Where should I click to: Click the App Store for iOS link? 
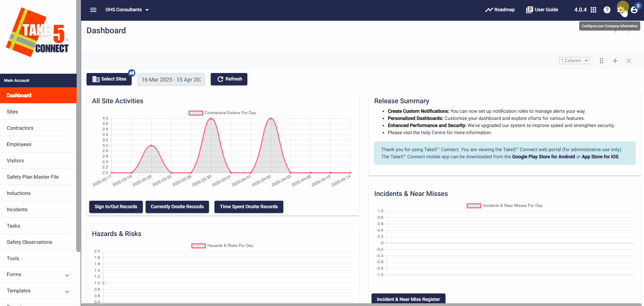coord(600,157)
